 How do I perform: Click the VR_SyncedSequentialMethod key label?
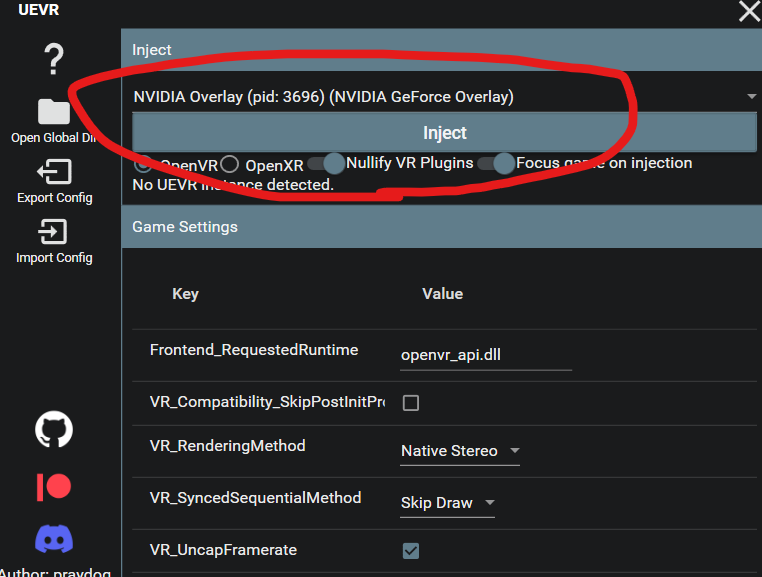tap(255, 498)
